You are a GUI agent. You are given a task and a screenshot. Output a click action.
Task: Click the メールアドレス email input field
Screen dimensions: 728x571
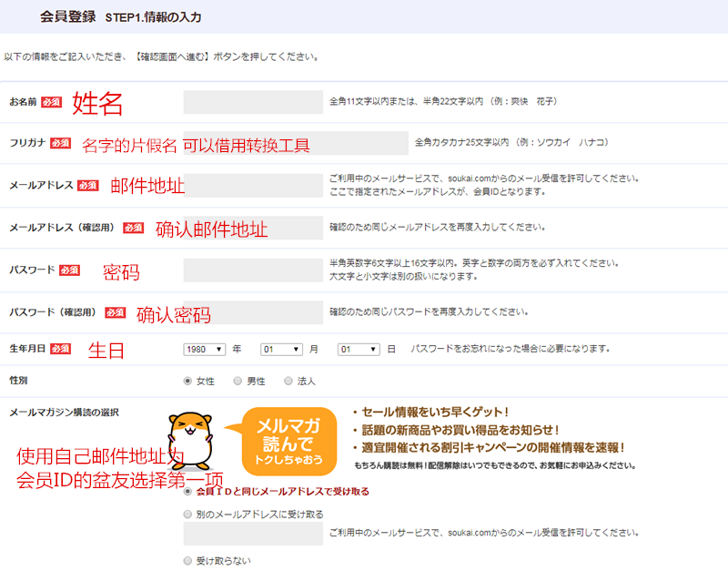pos(255,185)
